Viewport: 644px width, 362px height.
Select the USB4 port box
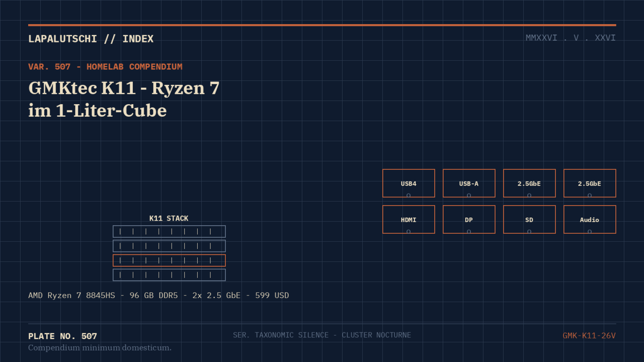409,183
